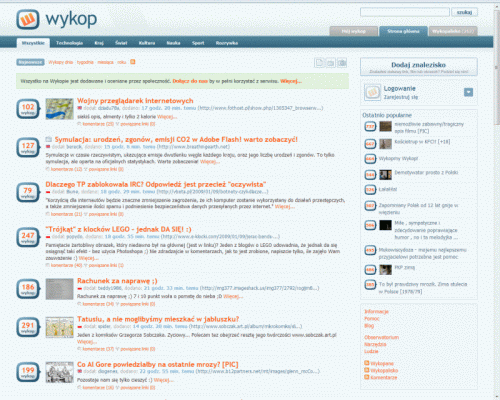
Task: Focus the search text field
Action: coord(405,12)
